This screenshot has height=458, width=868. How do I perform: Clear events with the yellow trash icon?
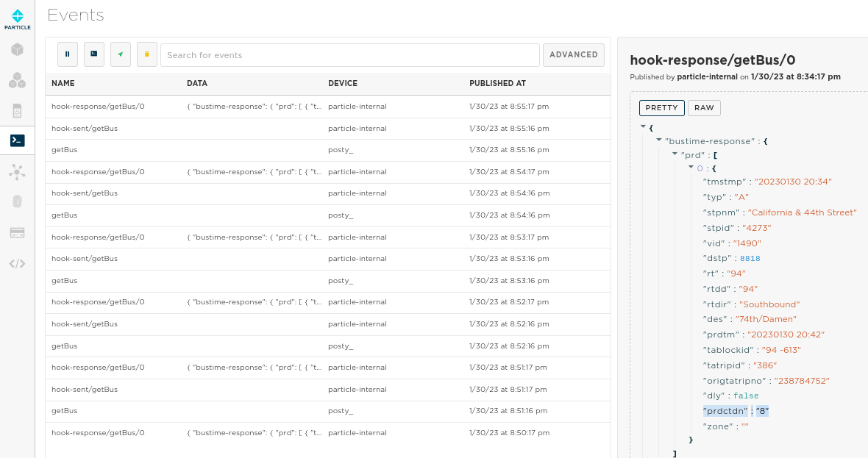coord(147,54)
